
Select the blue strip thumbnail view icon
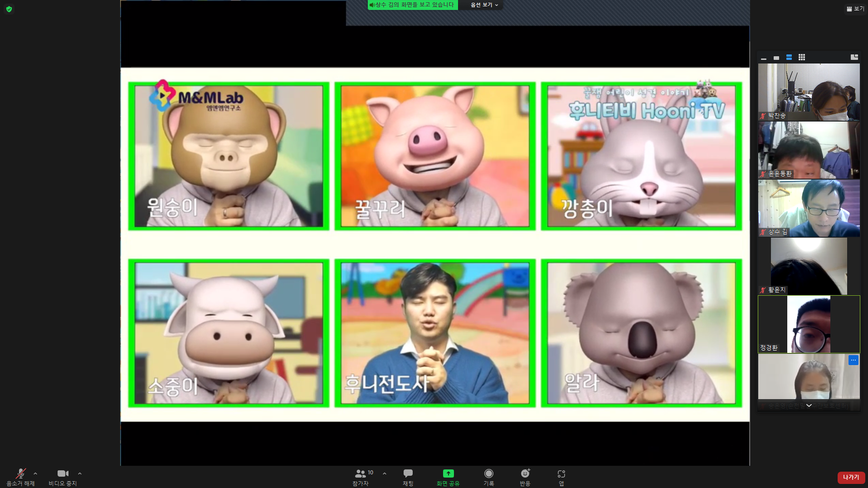789,57
